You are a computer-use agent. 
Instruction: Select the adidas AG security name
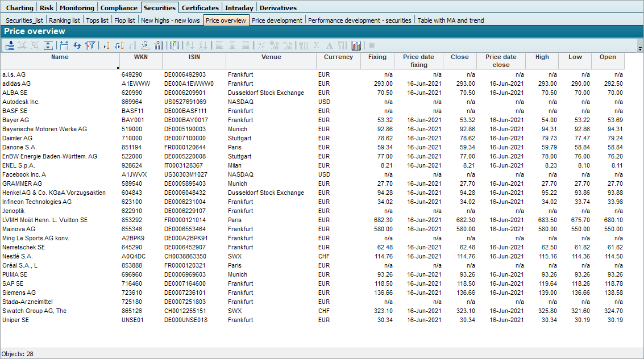pyautogui.click(x=16, y=84)
